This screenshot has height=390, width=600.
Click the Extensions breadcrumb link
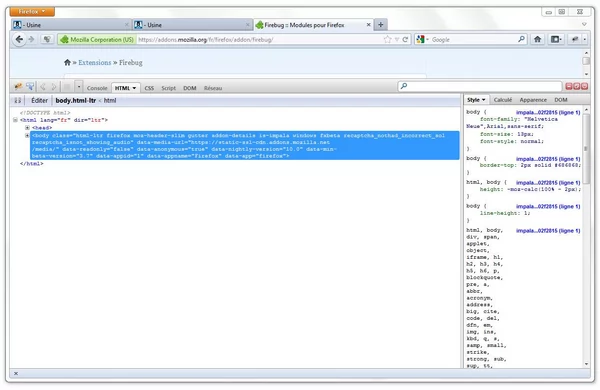point(95,62)
